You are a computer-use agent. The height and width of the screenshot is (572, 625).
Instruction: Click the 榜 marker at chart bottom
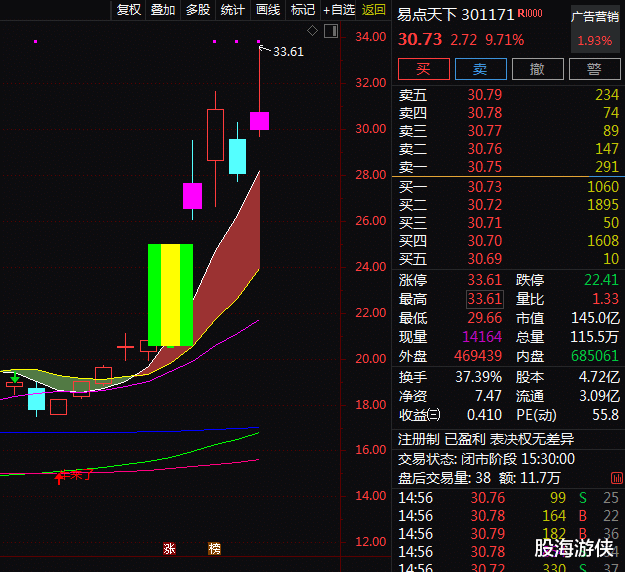214,548
